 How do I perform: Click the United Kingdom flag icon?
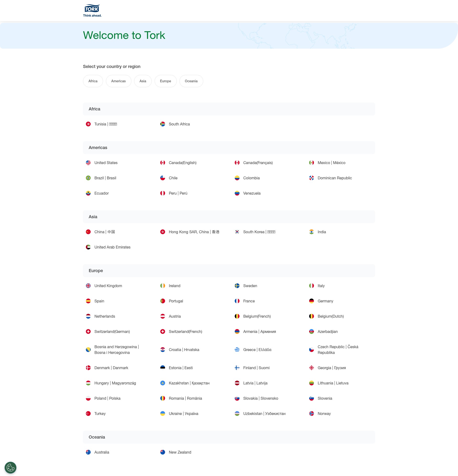(88, 286)
